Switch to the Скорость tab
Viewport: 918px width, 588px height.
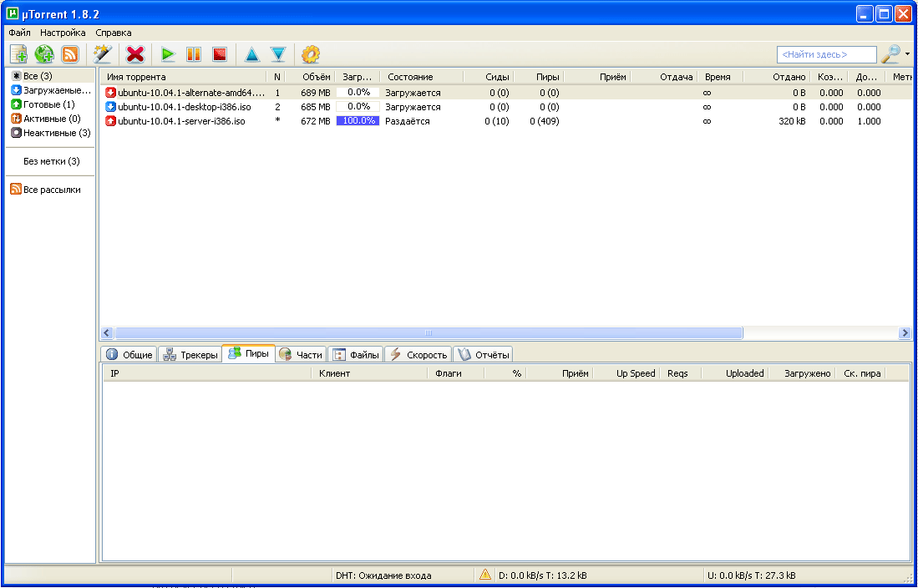(418, 355)
